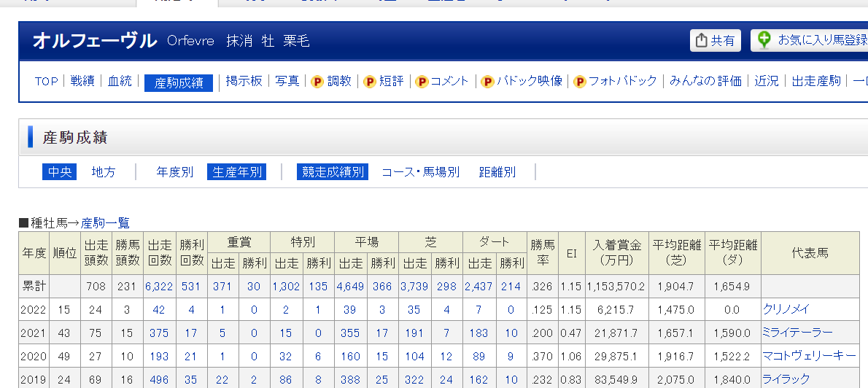868x388 pixels.
Task: Click the 勝馬率 column header
Action: 543,253
